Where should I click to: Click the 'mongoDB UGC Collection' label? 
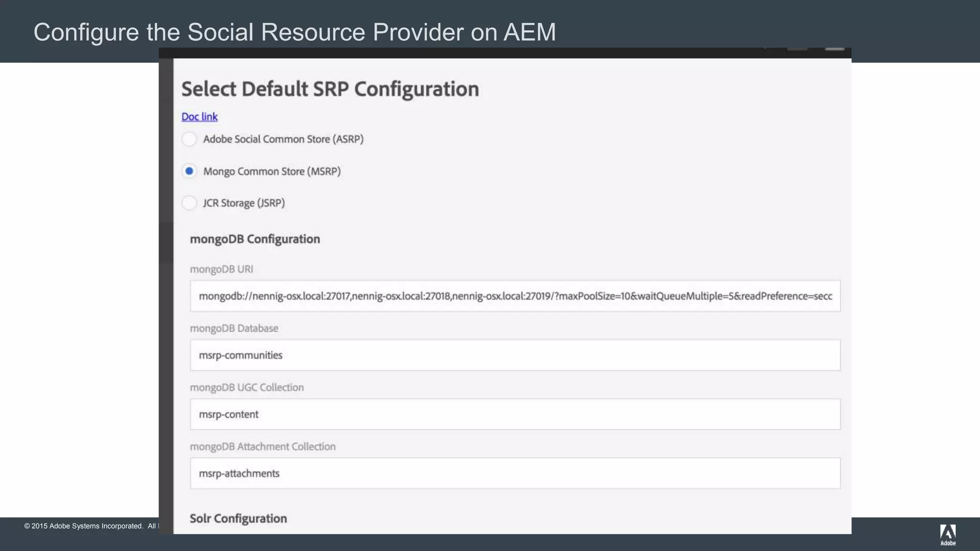click(247, 387)
